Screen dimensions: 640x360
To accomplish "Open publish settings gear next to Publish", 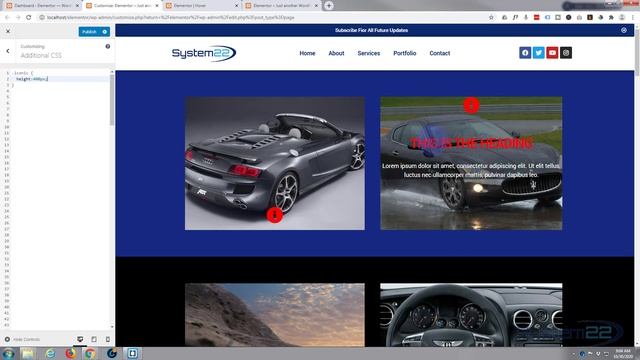I will pyautogui.click(x=105, y=32).
